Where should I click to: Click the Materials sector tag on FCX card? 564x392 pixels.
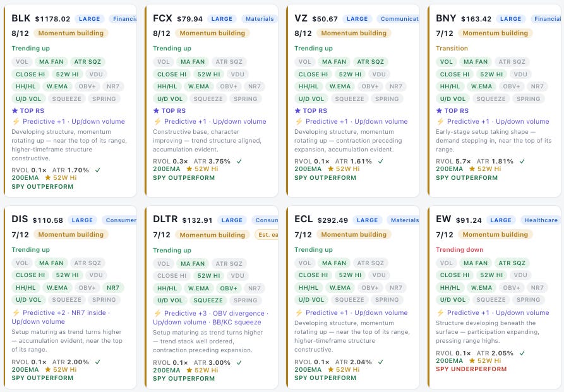coord(260,19)
